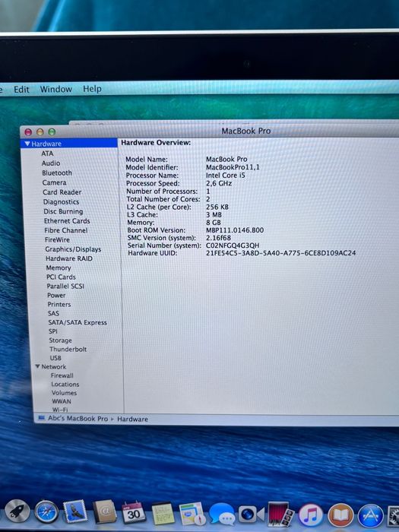This screenshot has width=399, height=532.
Task: Open the Edit menu
Action: tap(21, 90)
